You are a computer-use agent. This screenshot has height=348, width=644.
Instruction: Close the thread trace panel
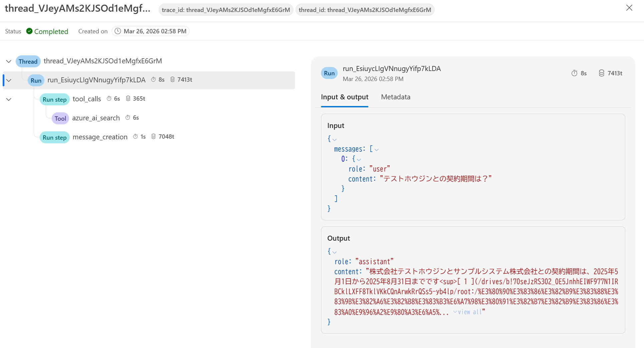click(629, 8)
